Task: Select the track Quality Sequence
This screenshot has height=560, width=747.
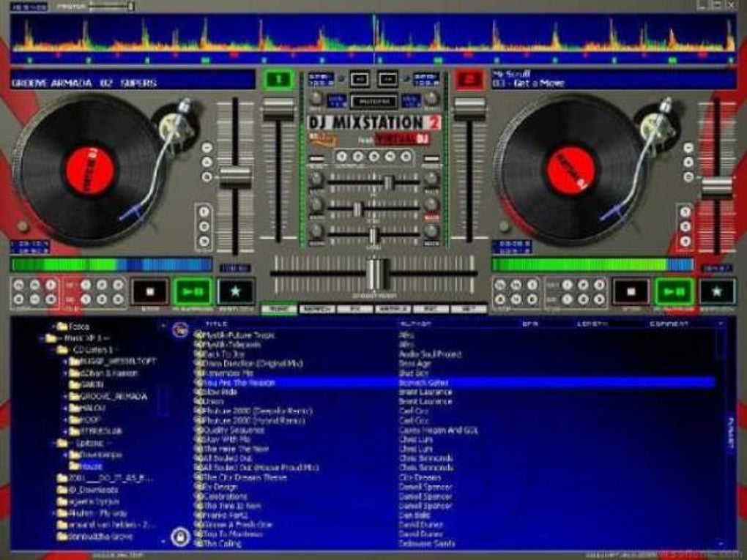Action: pos(234,430)
